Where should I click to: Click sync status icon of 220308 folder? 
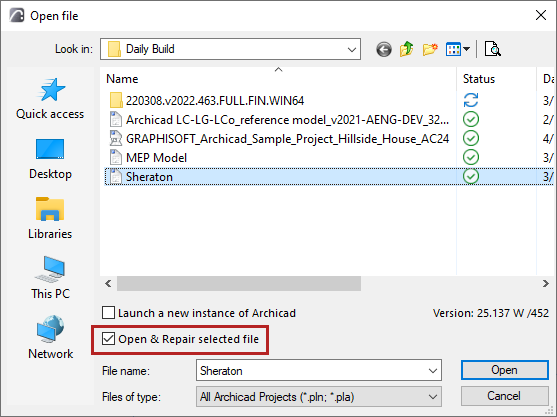[471, 100]
